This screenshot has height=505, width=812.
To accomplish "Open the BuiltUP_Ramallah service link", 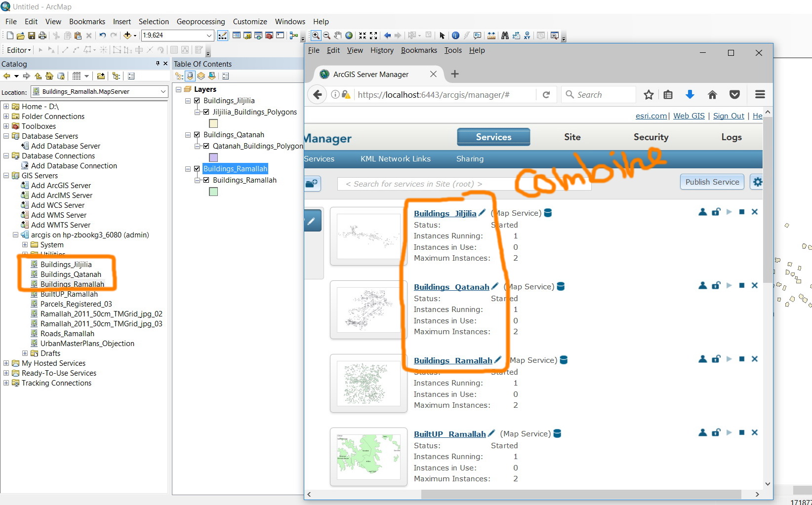I will point(450,434).
